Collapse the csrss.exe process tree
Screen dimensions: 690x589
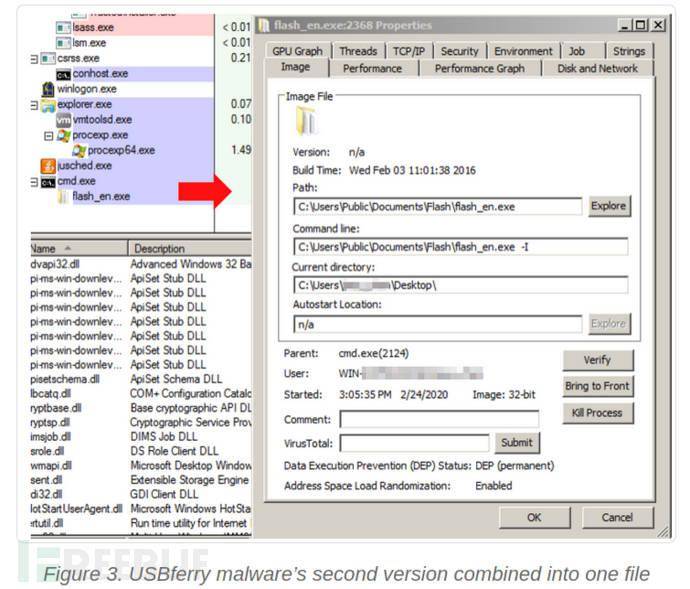pos(34,59)
